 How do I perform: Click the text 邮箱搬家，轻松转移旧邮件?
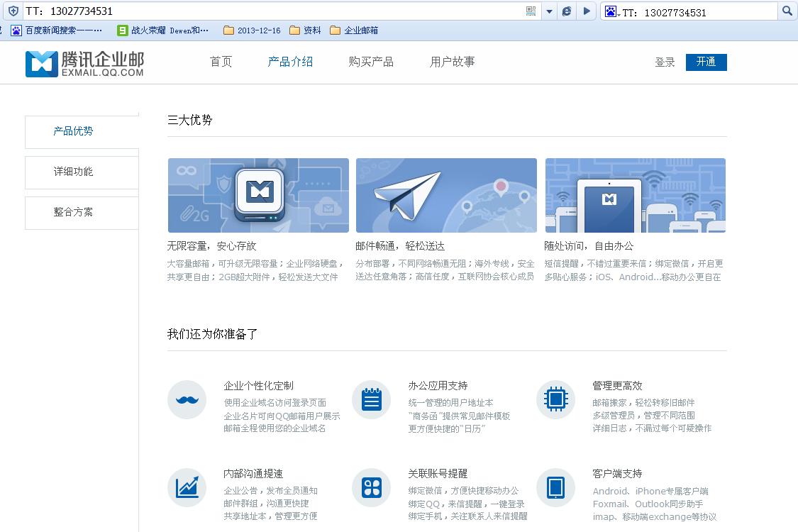point(643,403)
